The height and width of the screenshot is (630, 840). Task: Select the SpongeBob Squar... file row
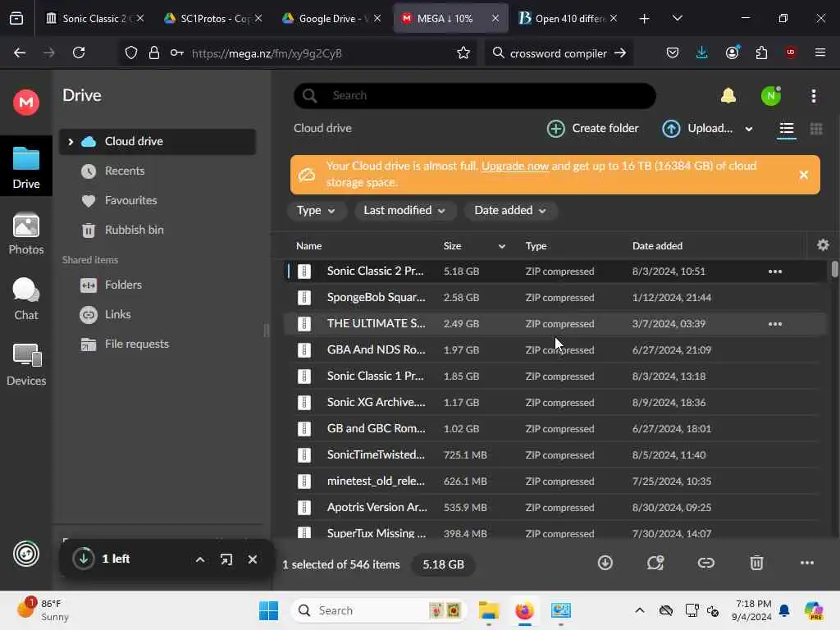[x=555, y=297]
